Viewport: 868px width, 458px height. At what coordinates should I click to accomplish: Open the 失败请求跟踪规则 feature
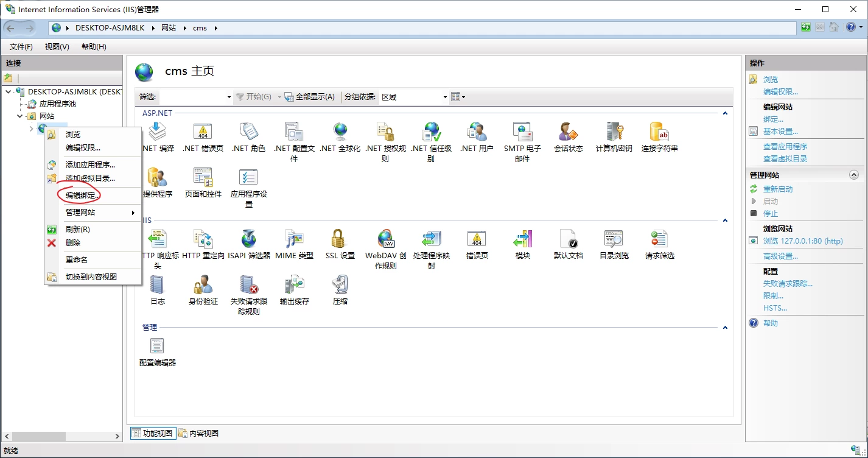coord(248,295)
